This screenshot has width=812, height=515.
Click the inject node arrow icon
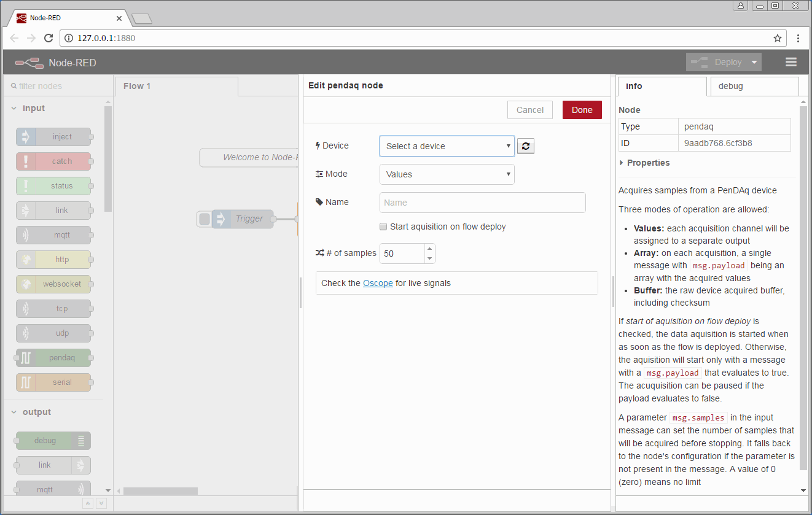click(x=26, y=137)
